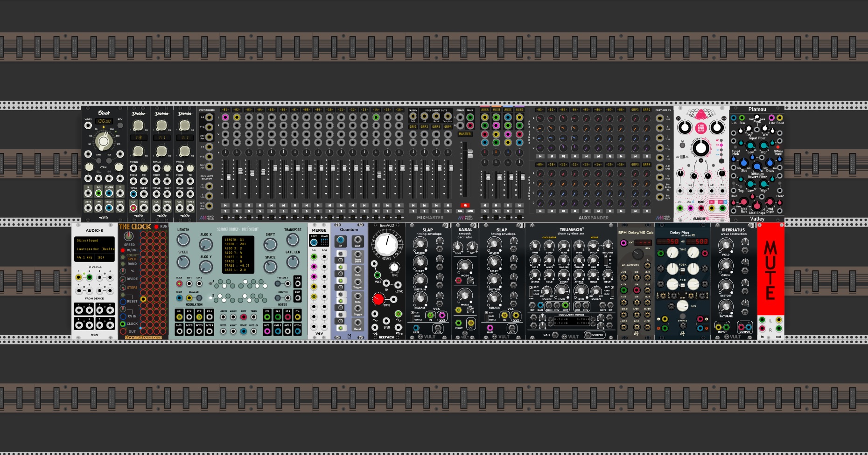Click the 136.00 tempo display on Clock
The height and width of the screenshot is (455, 868).
(x=104, y=121)
